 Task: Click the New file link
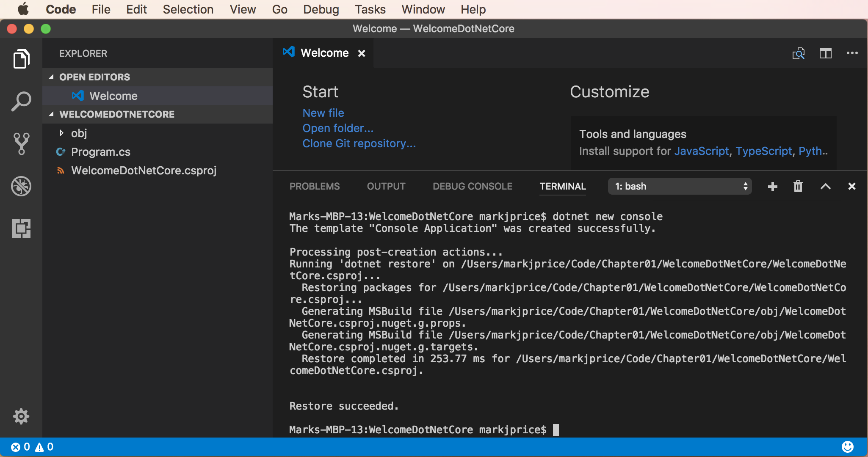(x=323, y=113)
